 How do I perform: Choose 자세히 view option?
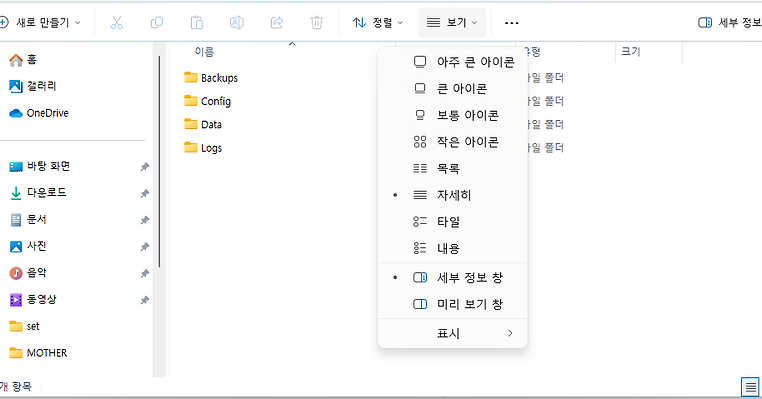tap(452, 195)
